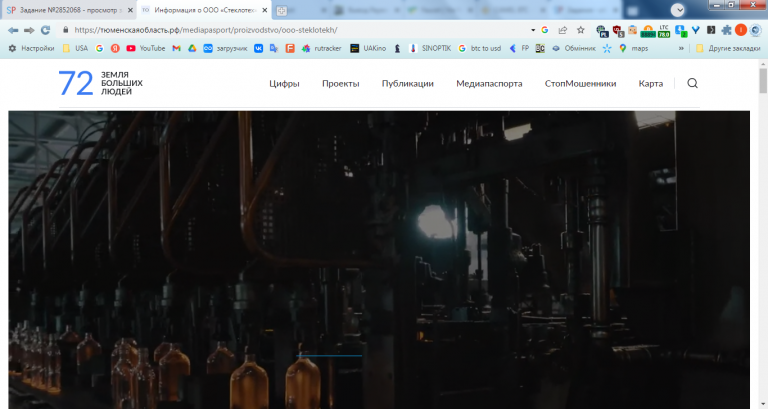Click the 72 Земля больших людей logo

coord(100,83)
